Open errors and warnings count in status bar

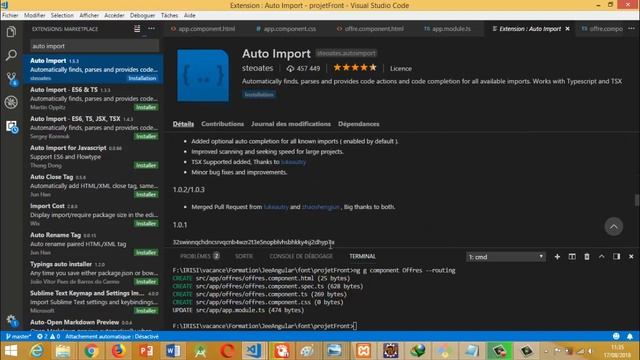[48, 336]
